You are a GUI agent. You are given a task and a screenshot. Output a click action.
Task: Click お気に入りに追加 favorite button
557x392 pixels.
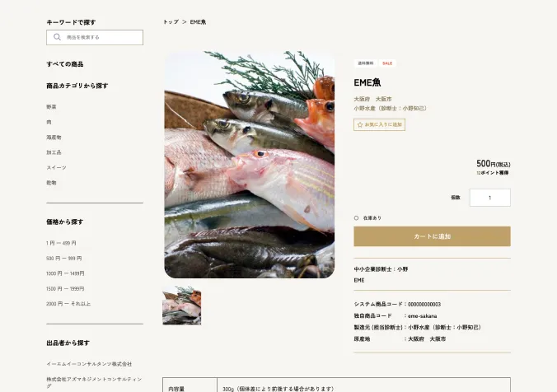tap(379, 124)
